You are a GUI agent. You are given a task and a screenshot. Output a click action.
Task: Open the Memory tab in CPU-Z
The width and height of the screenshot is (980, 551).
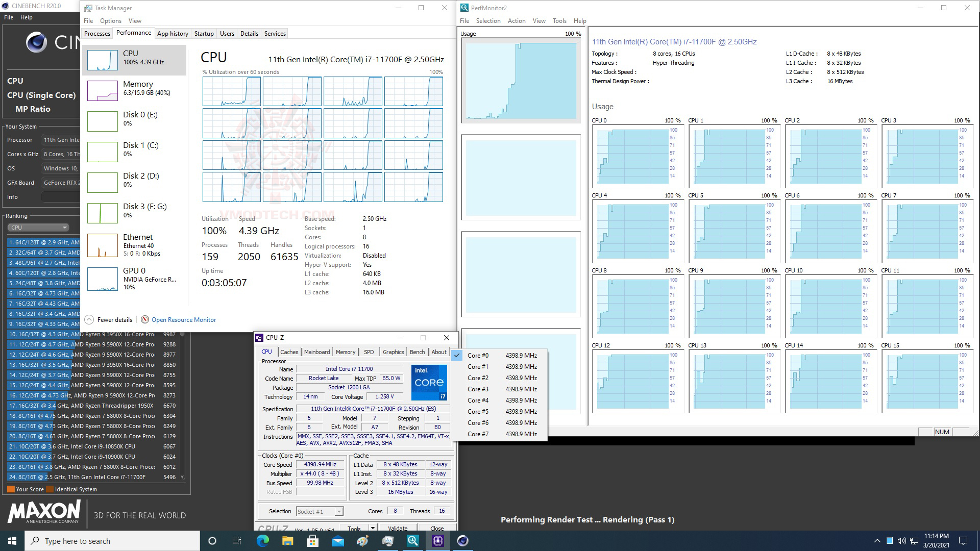(x=346, y=352)
